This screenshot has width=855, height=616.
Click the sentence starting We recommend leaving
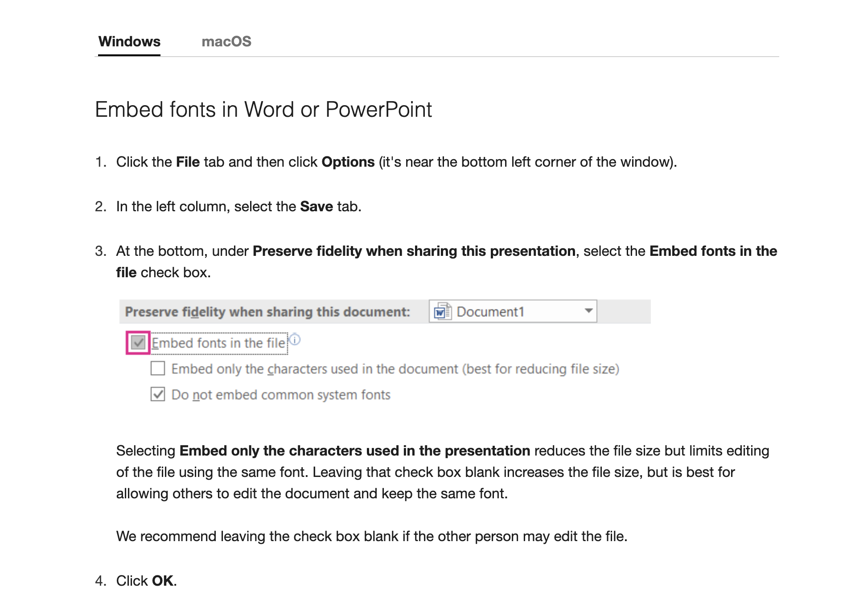point(372,536)
